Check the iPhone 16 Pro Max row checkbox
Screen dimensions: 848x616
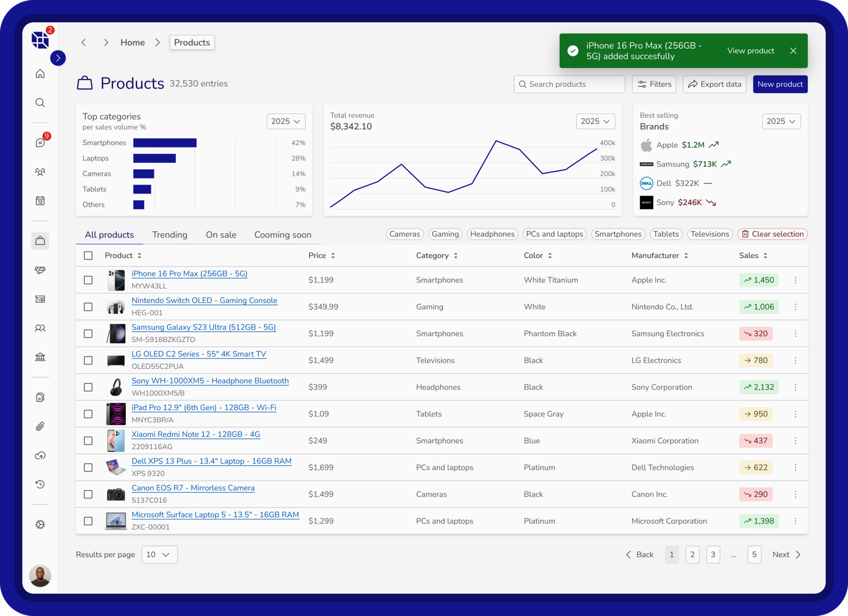tap(89, 280)
